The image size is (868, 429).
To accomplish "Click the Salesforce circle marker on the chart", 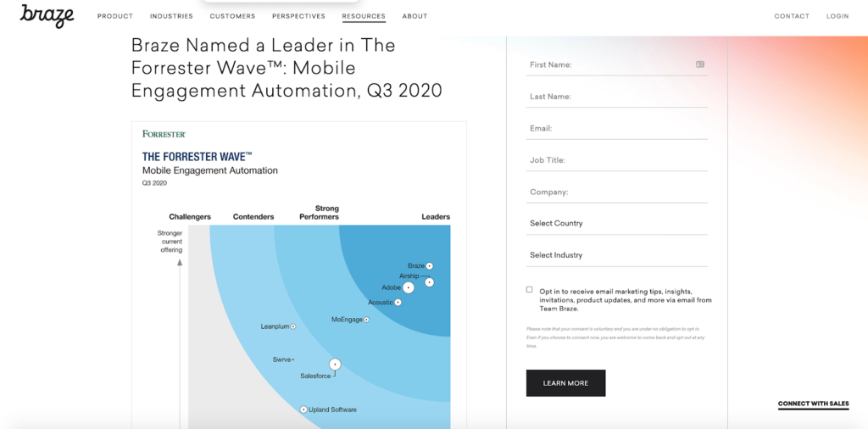I will coord(334,365).
